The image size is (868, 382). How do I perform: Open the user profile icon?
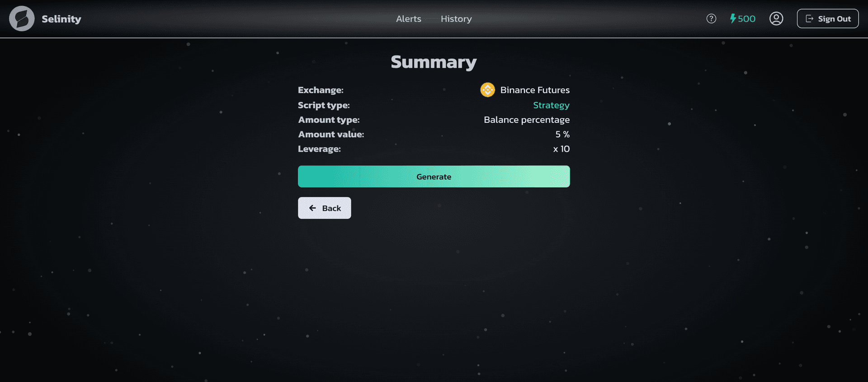[x=776, y=19]
